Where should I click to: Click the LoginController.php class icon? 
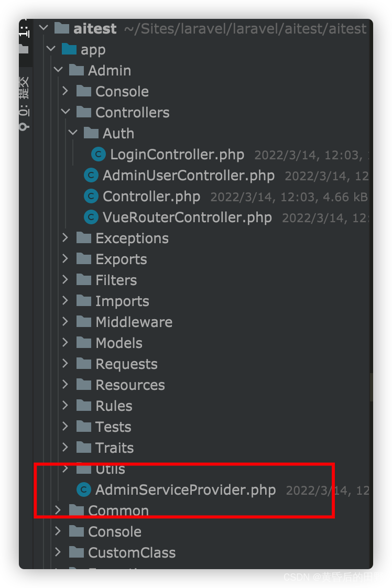point(98,154)
